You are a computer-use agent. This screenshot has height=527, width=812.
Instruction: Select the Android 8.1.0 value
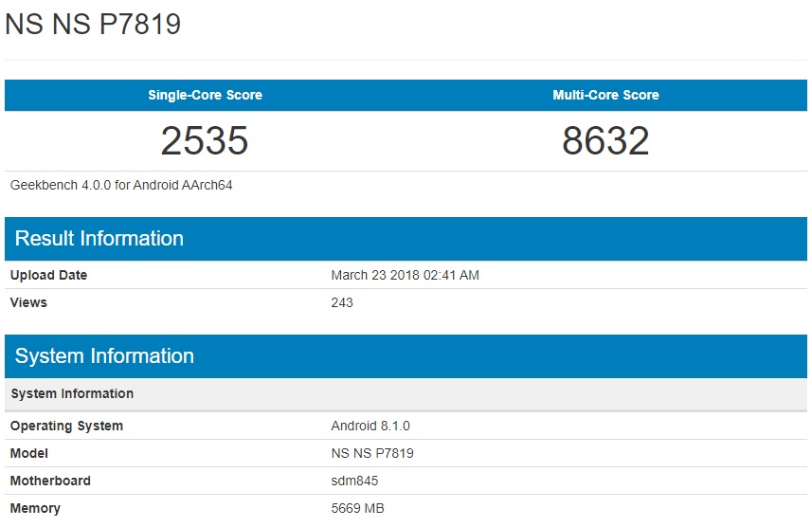370,426
